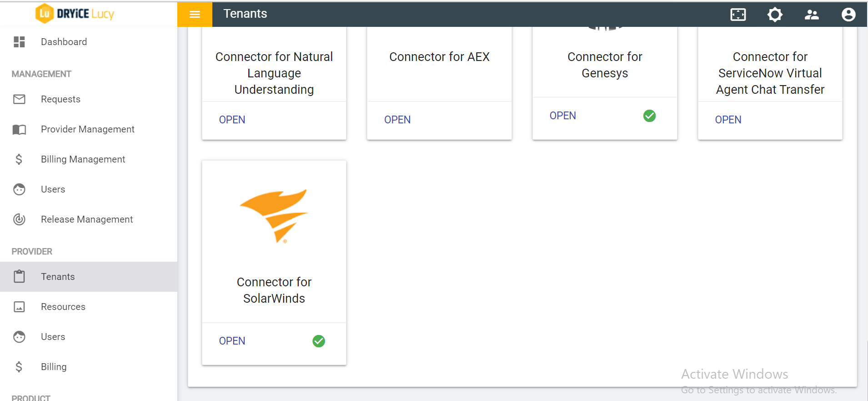Open the Connector for AEX
The width and height of the screenshot is (868, 401).
(397, 120)
